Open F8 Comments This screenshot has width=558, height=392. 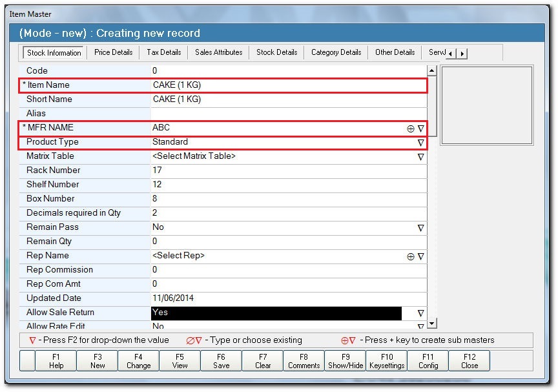(304, 361)
